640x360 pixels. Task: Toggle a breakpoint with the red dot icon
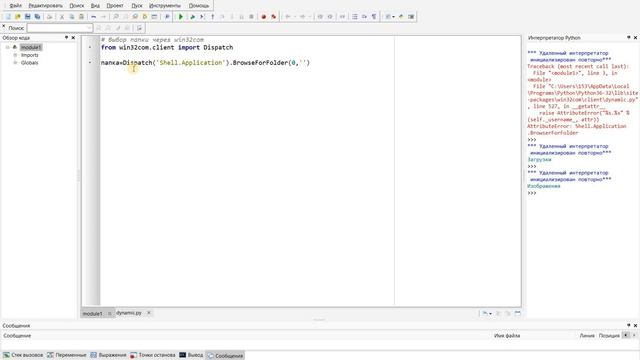264,17
